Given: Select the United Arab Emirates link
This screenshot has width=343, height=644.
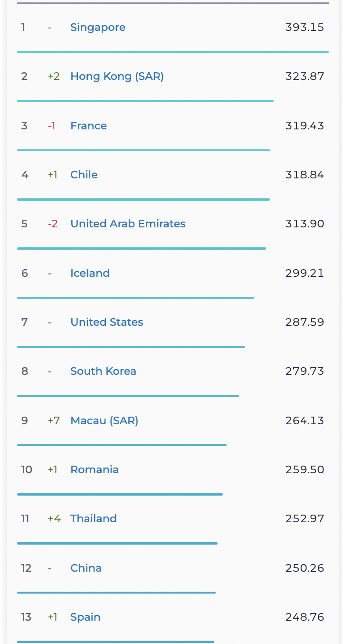Looking at the screenshot, I should [128, 224].
